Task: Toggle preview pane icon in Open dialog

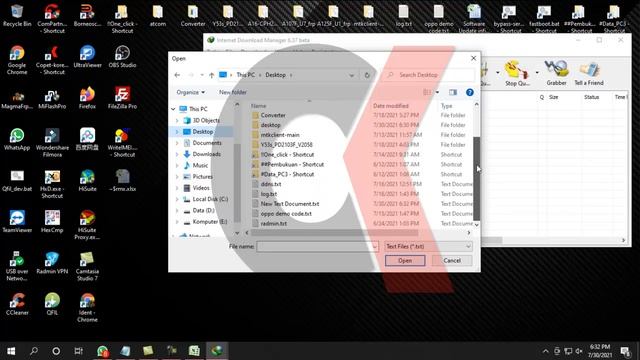Action: click(x=453, y=92)
